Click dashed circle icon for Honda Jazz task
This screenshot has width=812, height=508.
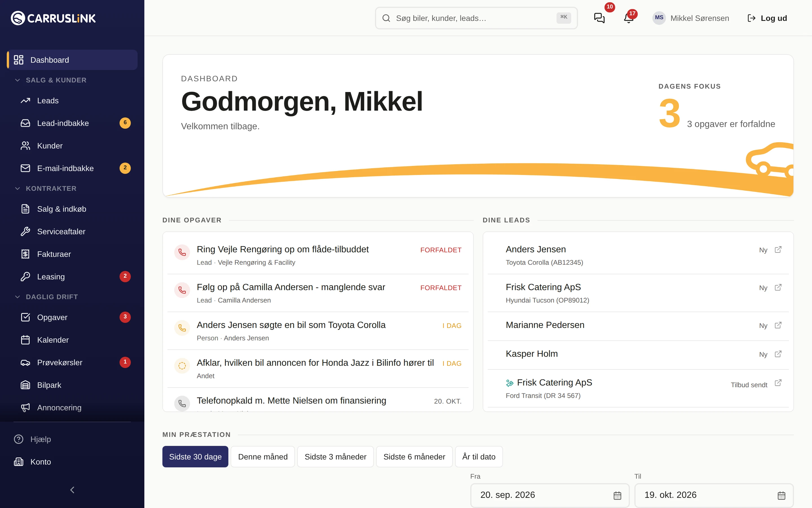click(x=182, y=365)
